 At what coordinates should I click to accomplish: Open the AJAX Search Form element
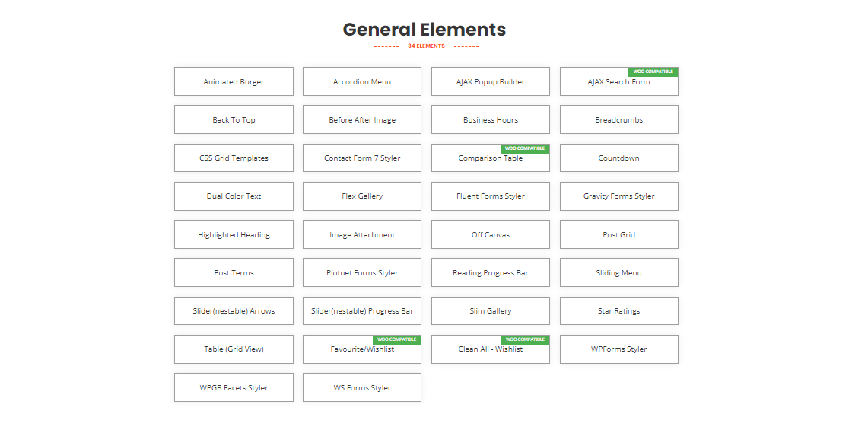click(x=618, y=82)
